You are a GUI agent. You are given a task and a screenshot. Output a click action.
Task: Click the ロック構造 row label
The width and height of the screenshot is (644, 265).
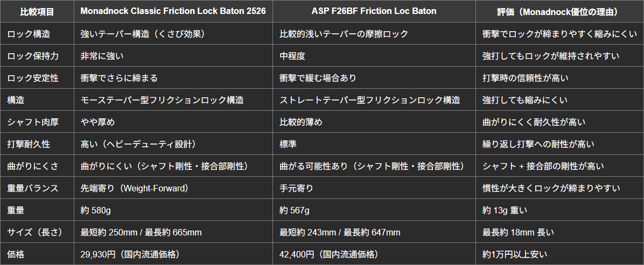[29, 34]
